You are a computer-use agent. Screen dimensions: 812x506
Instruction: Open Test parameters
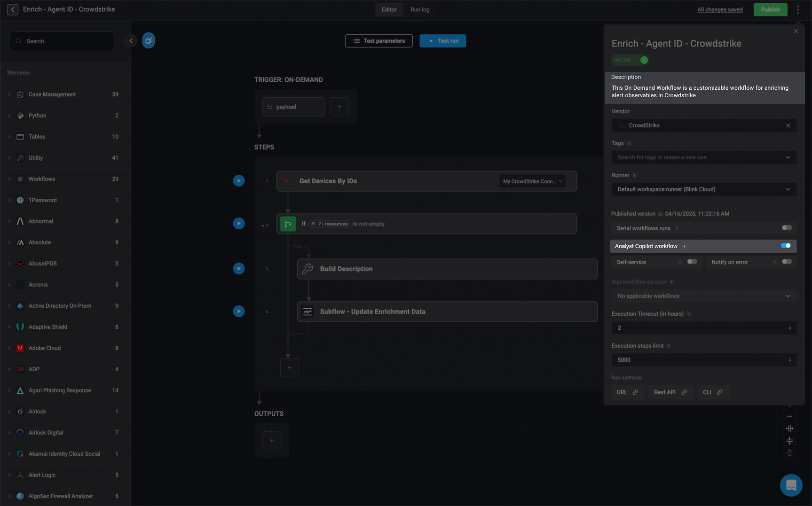[379, 41]
